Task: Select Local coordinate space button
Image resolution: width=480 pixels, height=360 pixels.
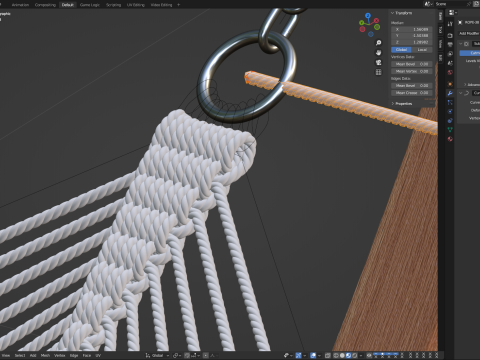Action: point(422,50)
